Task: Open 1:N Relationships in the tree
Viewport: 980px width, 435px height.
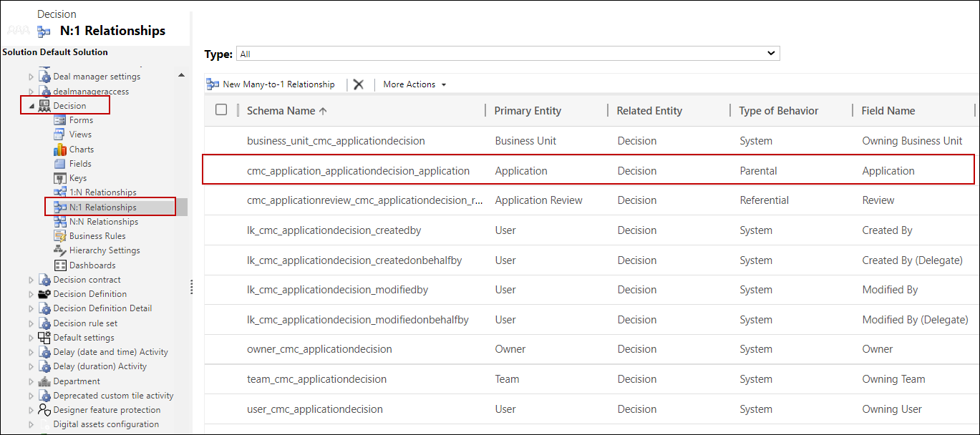Action: pyautogui.click(x=102, y=192)
